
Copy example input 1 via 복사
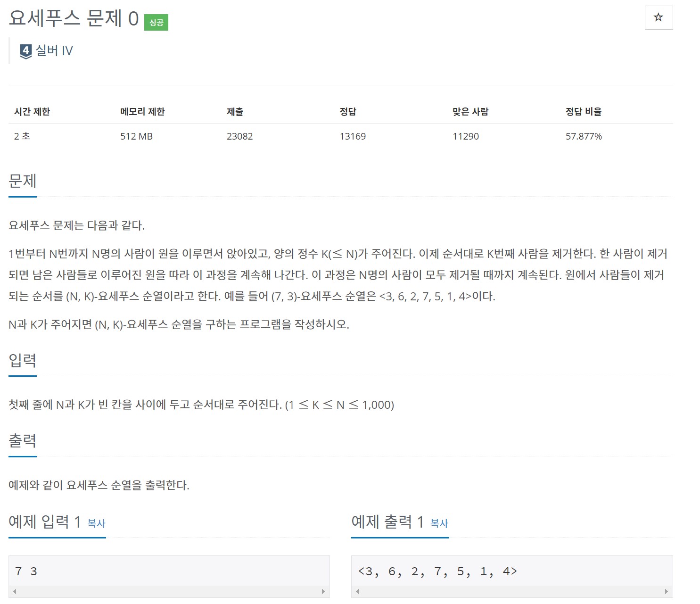[x=96, y=523]
